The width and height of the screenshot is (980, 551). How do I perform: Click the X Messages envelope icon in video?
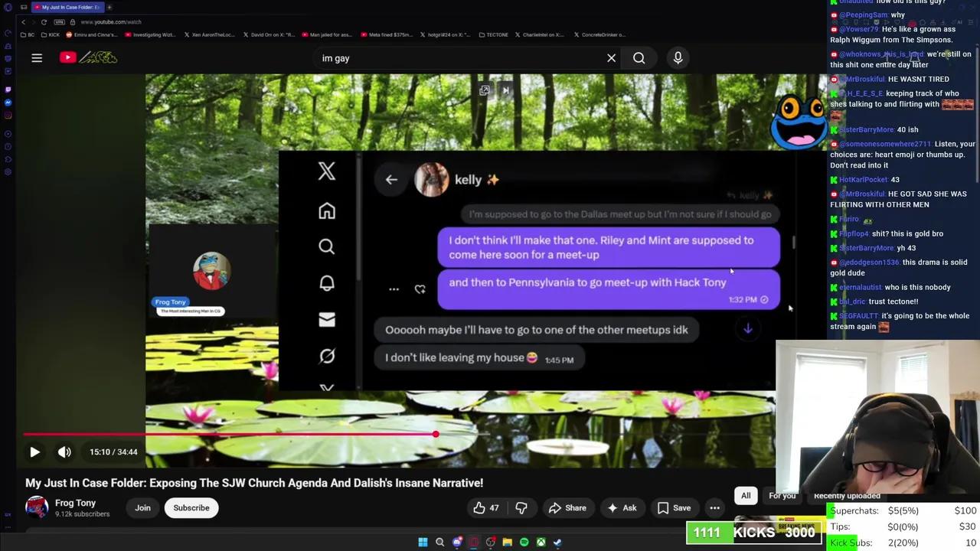(327, 319)
